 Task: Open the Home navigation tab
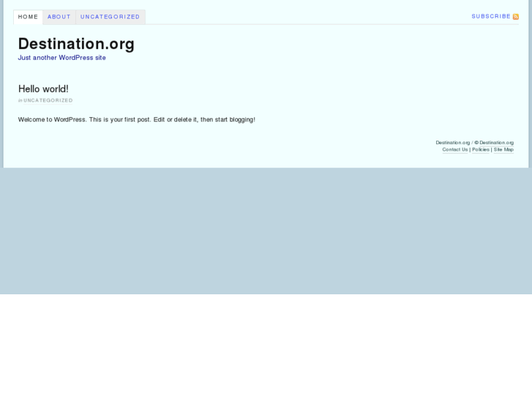[28, 17]
